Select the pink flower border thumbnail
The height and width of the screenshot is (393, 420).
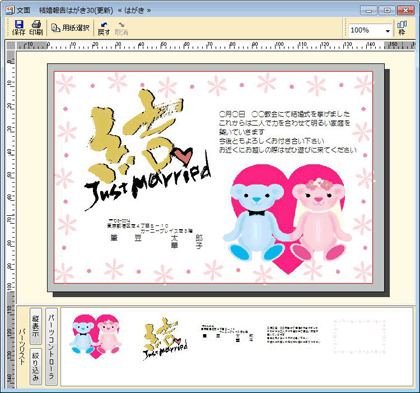[x=359, y=336]
